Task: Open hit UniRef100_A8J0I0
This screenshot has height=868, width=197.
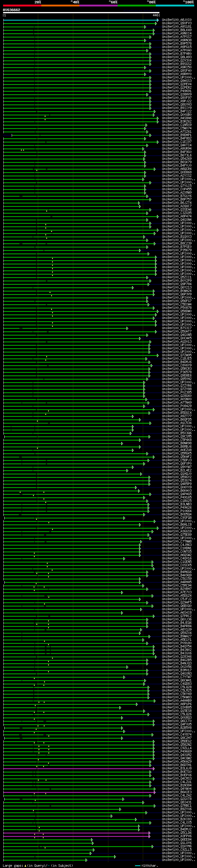Action: coord(177,20)
